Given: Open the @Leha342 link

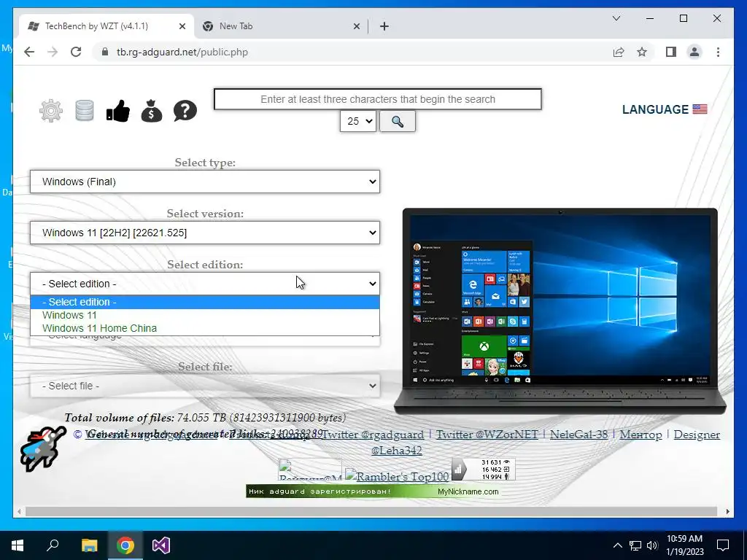Looking at the screenshot, I should [x=396, y=450].
